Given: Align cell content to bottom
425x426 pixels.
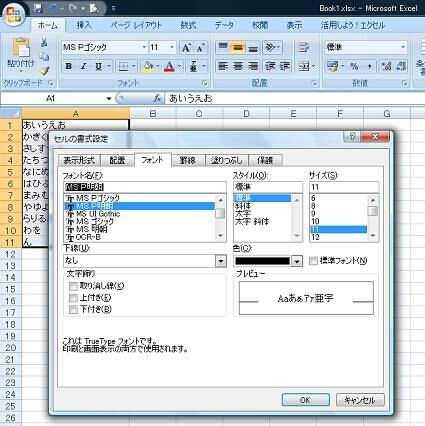Looking at the screenshot, I should (x=253, y=48).
